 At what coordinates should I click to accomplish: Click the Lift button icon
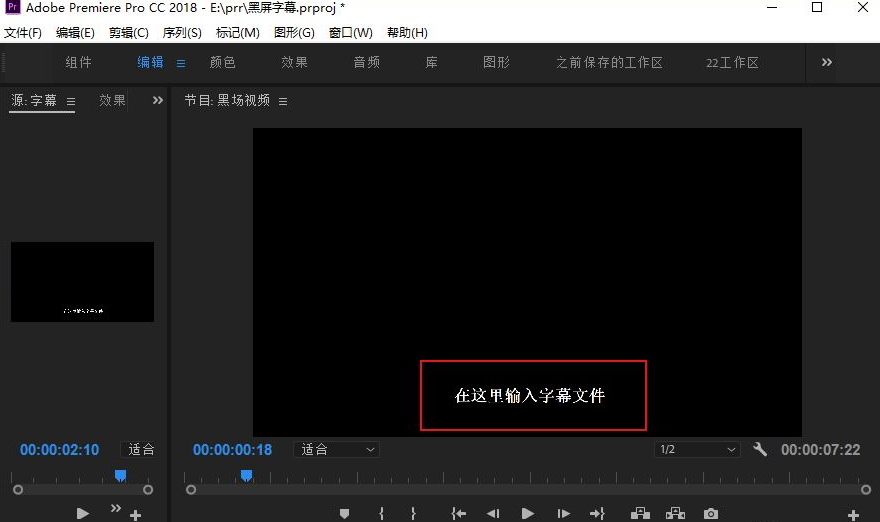click(640, 513)
